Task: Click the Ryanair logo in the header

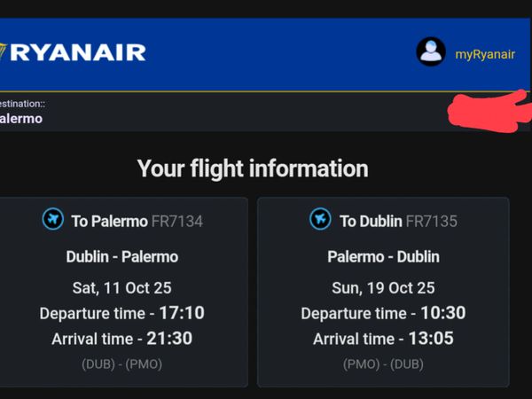Action: (75, 52)
